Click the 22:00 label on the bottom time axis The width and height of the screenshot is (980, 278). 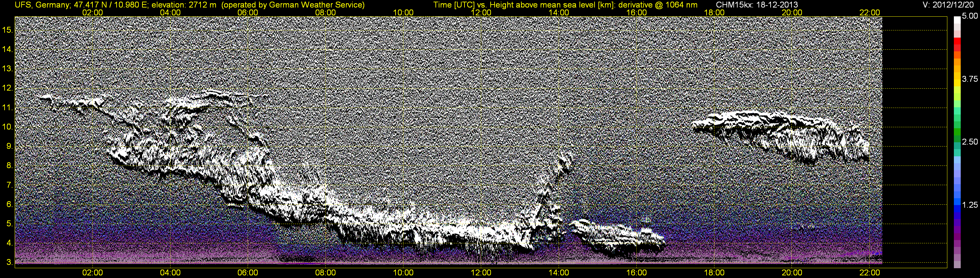[870, 273]
